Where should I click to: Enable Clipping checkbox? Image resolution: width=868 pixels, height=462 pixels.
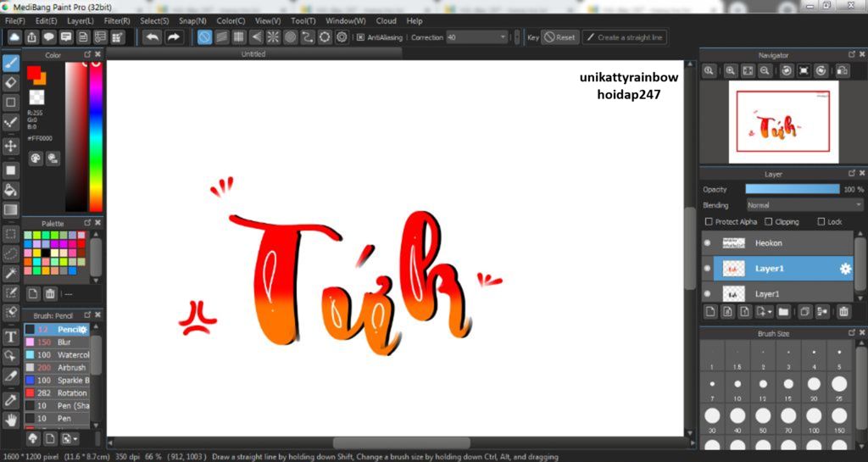coord(768,222)
